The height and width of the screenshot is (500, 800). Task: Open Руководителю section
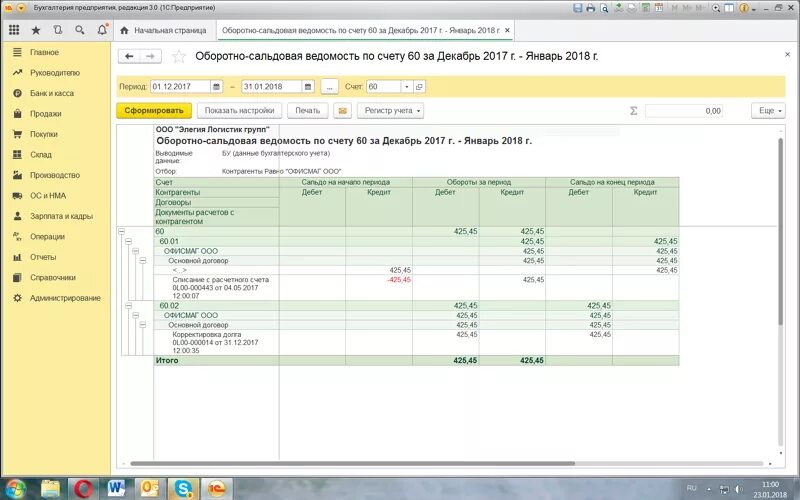(55, 73)
